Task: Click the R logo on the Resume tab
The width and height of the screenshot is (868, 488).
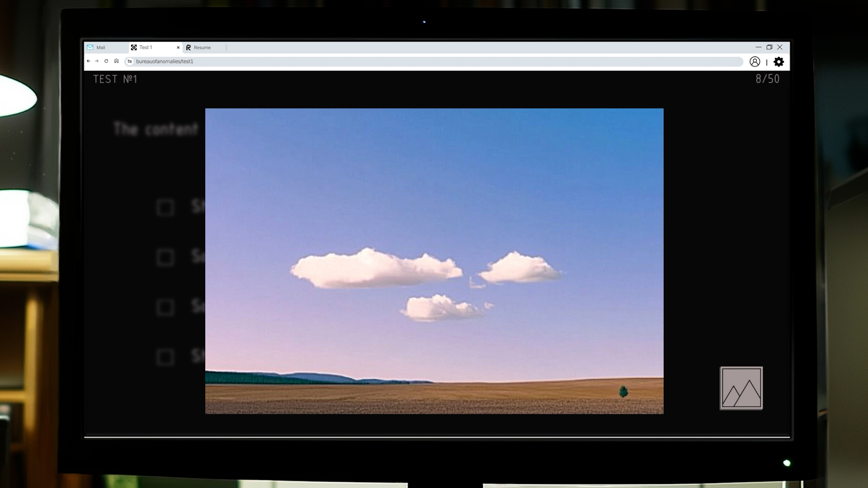Action: [x=189, y=47]
